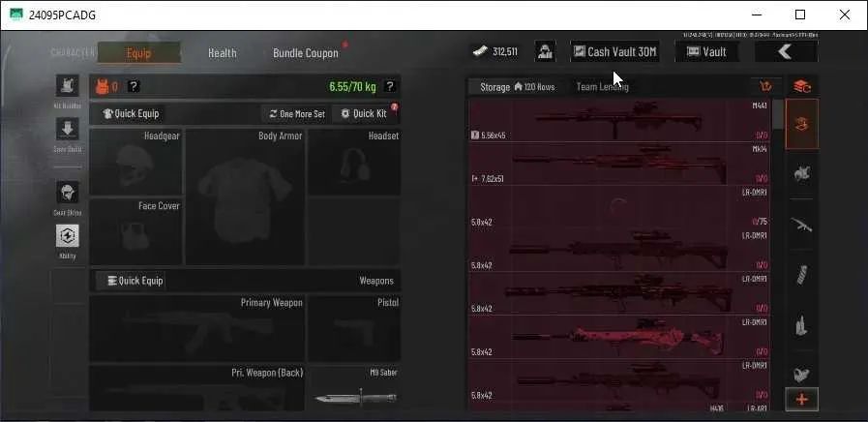868x422 pixels.
Task: Select the highlighted orange storage category icon
Action: (x=801, y=125)
